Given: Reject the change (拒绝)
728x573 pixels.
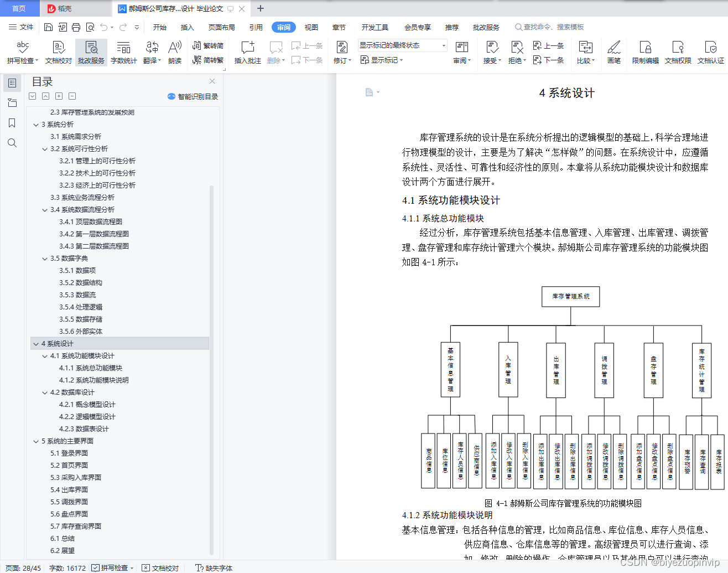Looking at the screenshot, I should (517, 53).
